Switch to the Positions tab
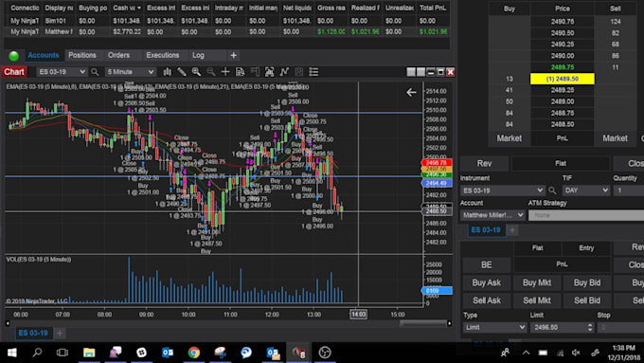644x363 pixels. coord(82,55)
